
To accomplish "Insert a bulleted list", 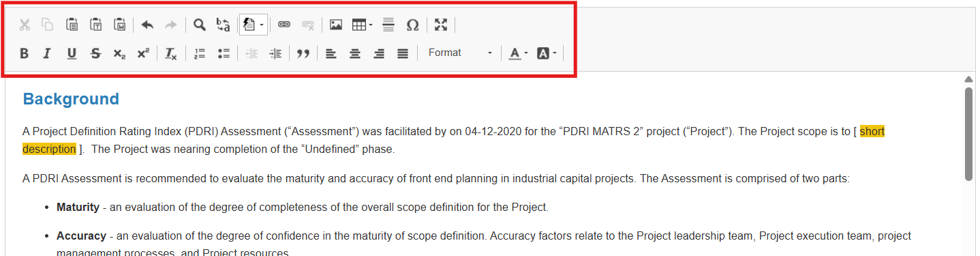I will pos(223,53).
